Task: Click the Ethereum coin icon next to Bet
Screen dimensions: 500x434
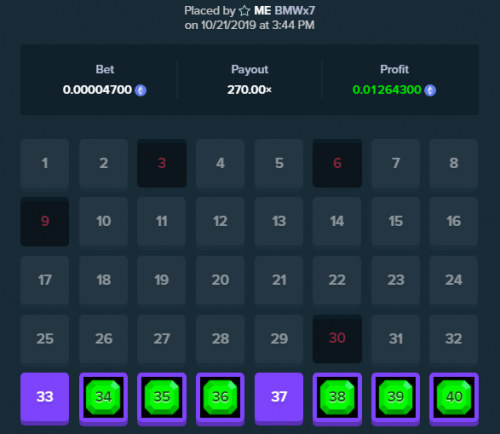Action: click(x=141, y=90)
